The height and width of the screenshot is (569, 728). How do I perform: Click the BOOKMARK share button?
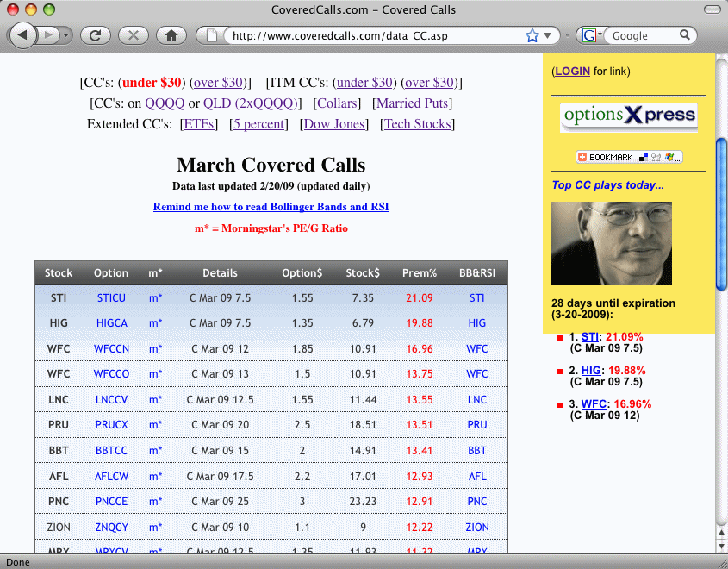pyautogui.click(x=629, y=157)
